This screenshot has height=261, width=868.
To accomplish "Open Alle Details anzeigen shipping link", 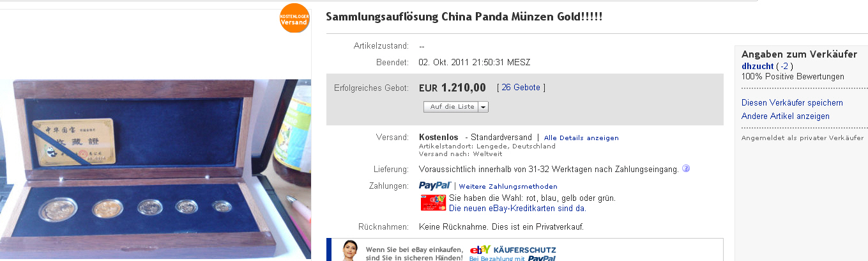I will point(581,138).
